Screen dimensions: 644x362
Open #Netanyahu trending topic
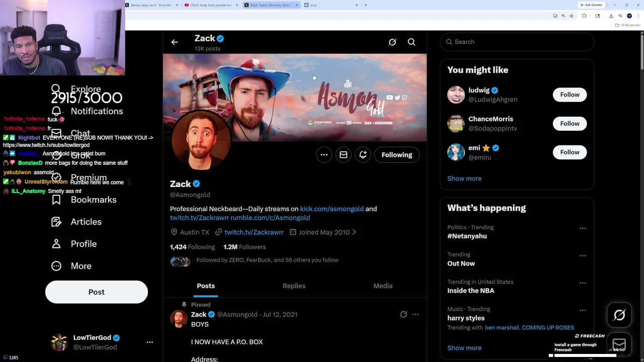pyautogui.click(x=467, y=236)
